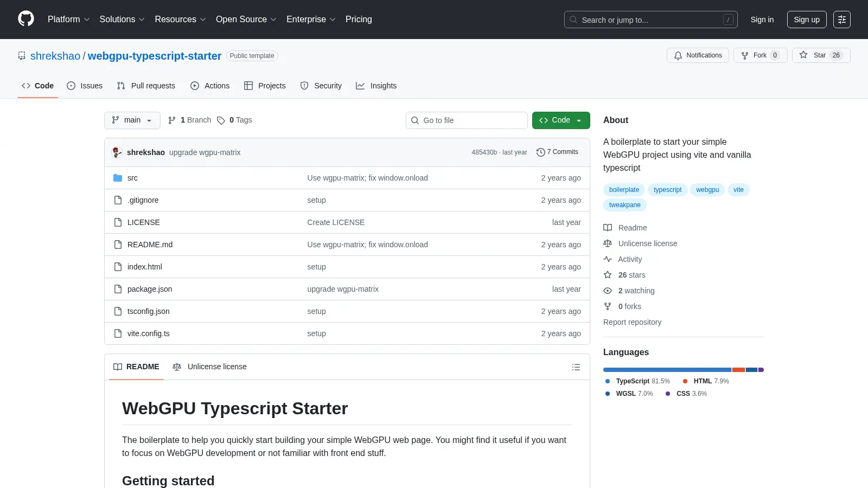Click the webgpu topic tag
The width and height of the screenshot is (868, 488).
pyautogui.click(x=707, y=190)
